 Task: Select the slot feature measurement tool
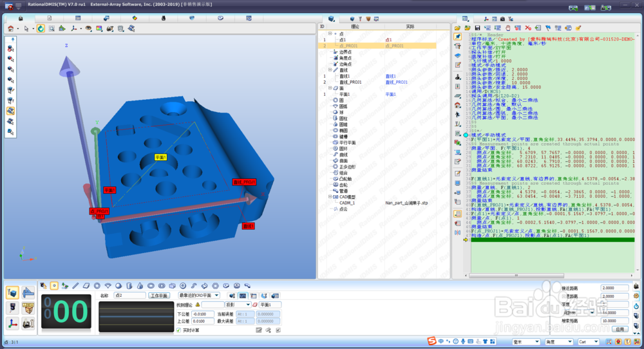162,286
